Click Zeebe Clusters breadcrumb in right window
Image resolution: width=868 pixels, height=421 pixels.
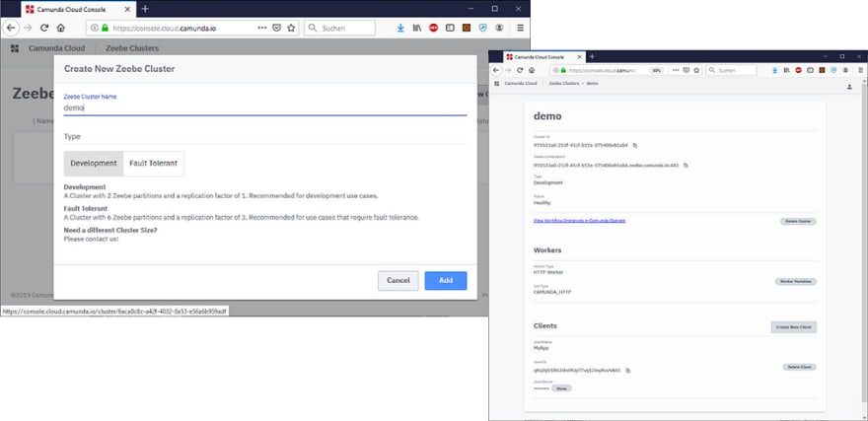563,83
